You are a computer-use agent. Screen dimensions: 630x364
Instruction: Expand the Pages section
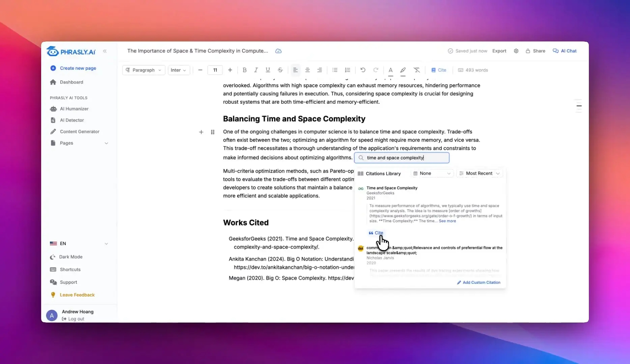(x=79, y=143)
